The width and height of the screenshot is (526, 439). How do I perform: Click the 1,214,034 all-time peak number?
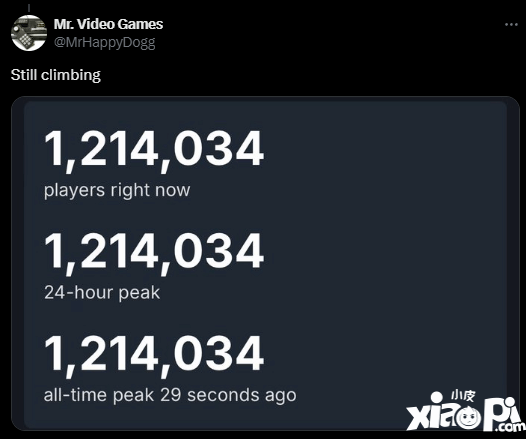pyautogui.click(x=154, y=354)
